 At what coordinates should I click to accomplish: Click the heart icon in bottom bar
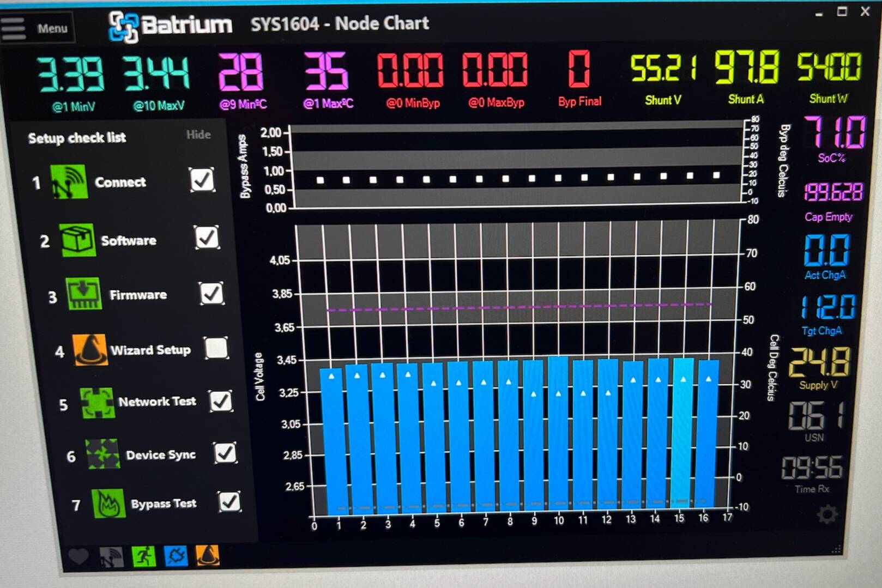78,556
